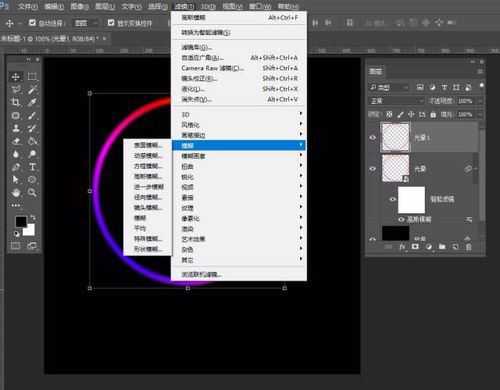
Task: Select the Rectangular Marquee tool
Action: point(32,77)
